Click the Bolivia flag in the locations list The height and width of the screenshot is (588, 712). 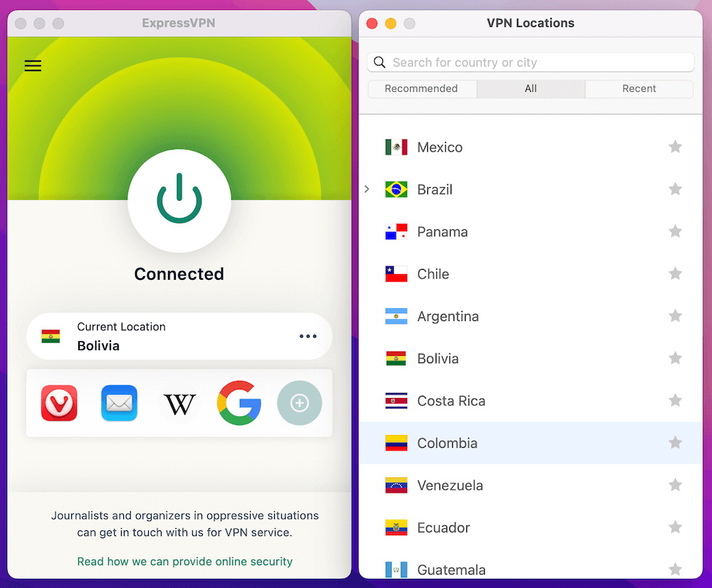397,358
